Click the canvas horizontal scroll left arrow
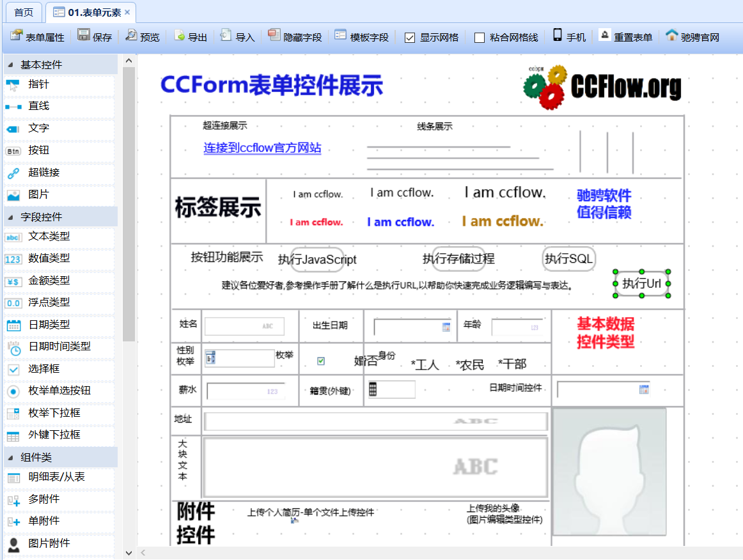This screenshot has width=743, height=560. 143,552
